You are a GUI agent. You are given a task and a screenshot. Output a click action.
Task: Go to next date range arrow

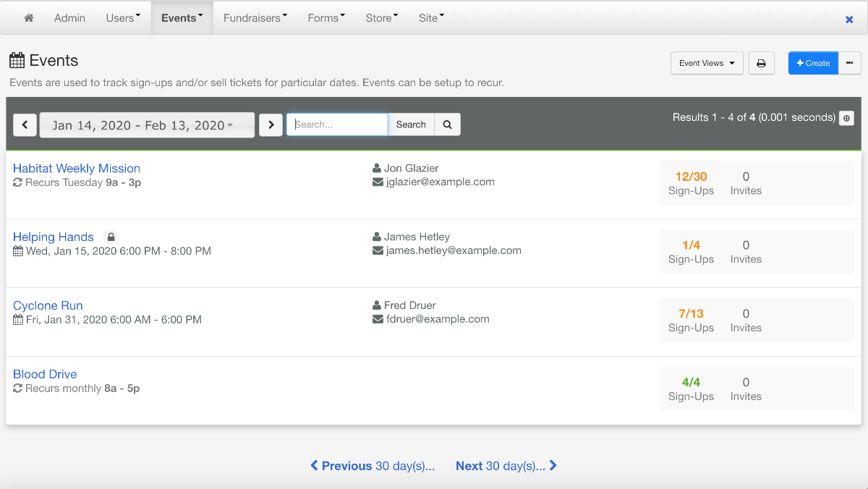pos(271,124)
